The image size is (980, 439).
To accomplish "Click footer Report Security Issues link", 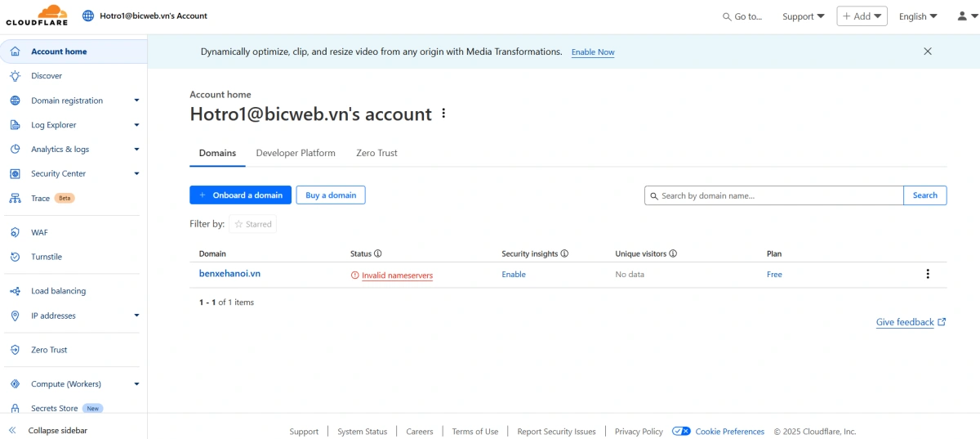I will (x=556, y=432).
